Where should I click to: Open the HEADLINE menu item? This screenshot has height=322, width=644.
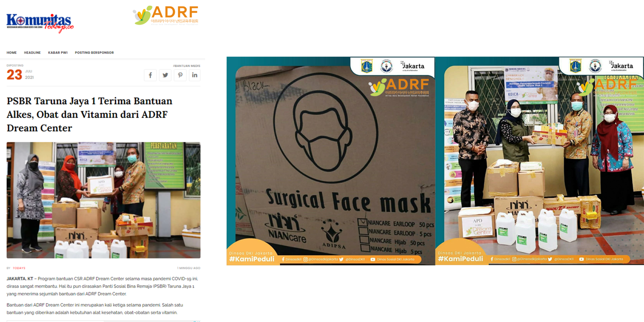pos(32,53)
